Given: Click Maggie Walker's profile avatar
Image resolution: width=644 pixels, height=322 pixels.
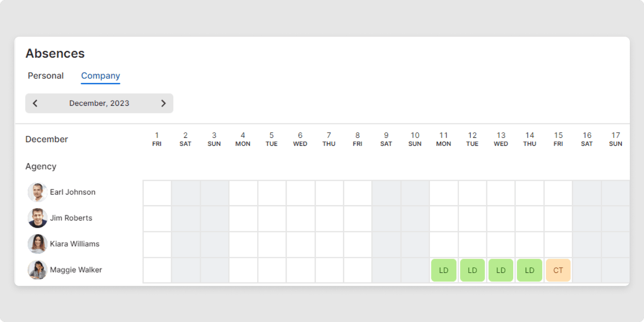Looking at the screenshot, I should [37, 270].
